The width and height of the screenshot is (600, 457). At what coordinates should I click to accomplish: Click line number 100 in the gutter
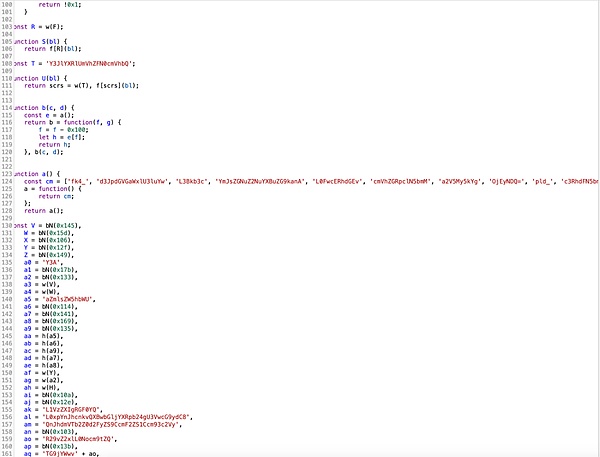click(7, 5)
